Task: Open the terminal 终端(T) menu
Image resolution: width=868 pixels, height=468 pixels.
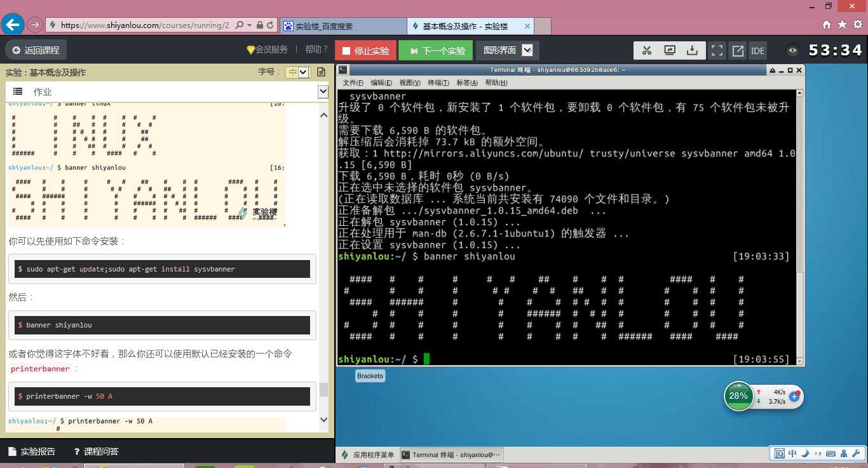Action: click(438, 83)
